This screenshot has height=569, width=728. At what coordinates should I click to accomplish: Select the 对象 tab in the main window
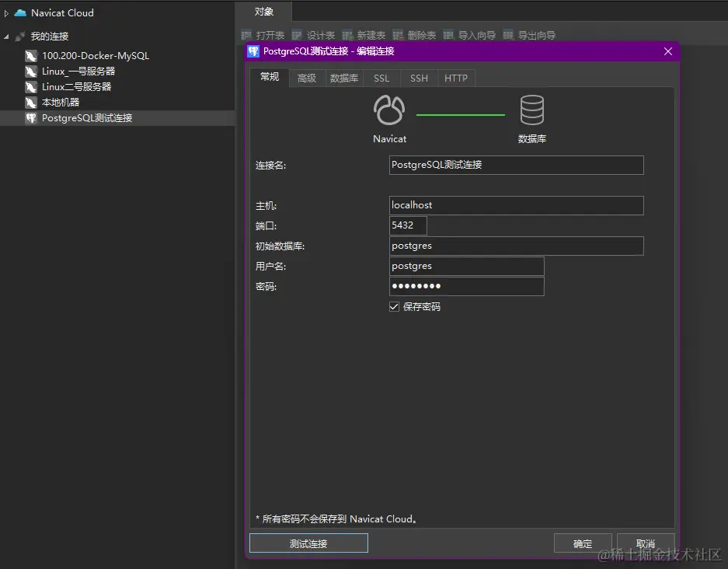point(263,12)
